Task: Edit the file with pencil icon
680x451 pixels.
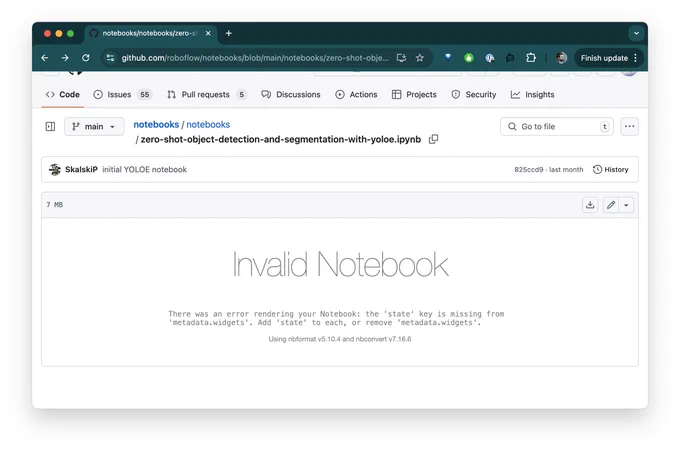Action: point(611,205)
